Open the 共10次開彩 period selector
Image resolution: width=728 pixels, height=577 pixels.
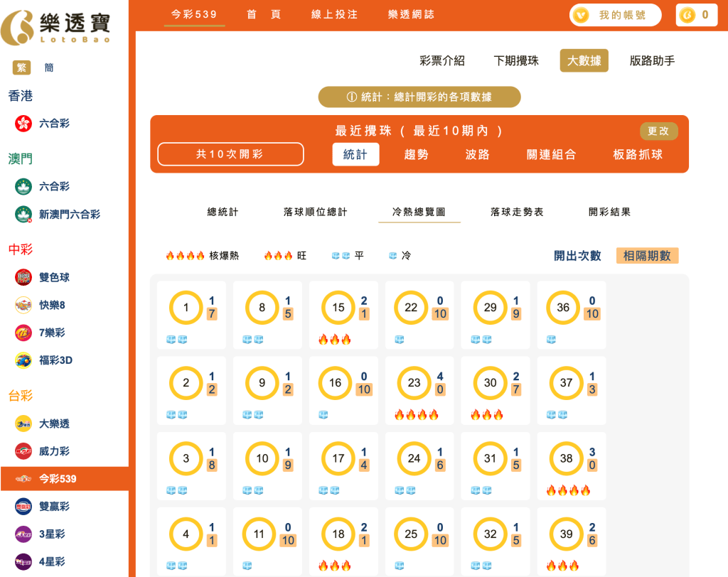click(230, 154)
